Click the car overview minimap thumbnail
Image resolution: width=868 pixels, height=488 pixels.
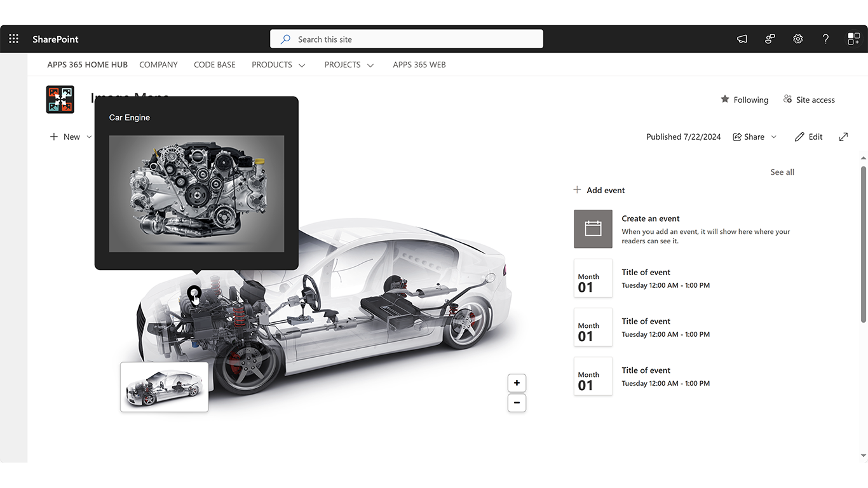coord(165,387)
